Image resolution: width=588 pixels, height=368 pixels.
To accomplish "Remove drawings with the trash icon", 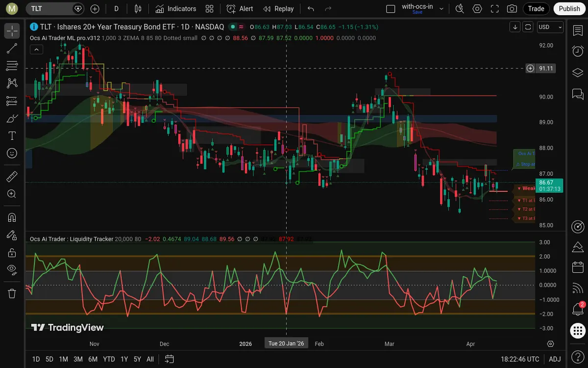I will pos(12,293).
